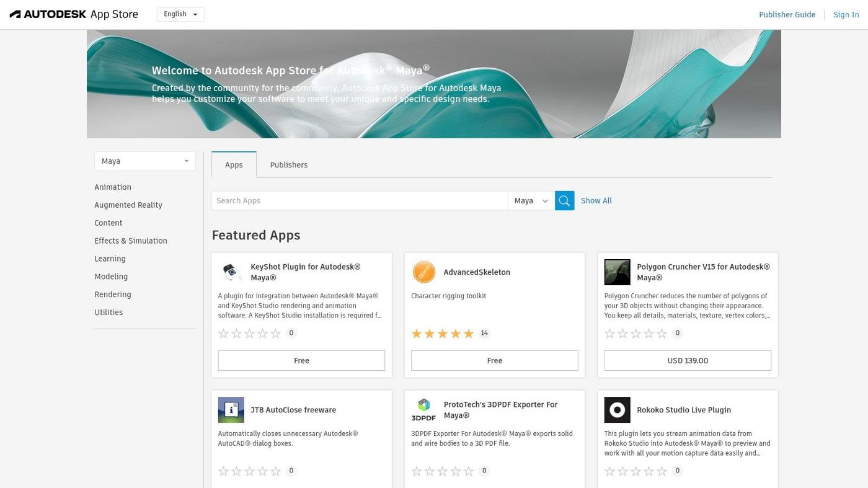
Task: Select the Learning category
Action: (110, 259)
